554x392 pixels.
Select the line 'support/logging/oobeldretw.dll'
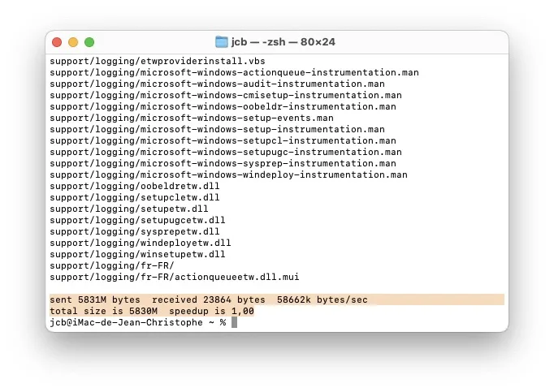tap(135, 186)
